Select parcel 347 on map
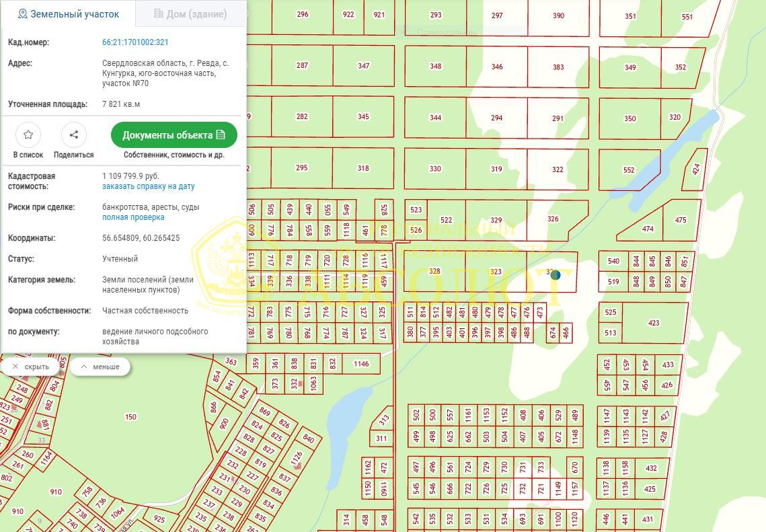The image size is (766, 532). (x=363, y=65)
